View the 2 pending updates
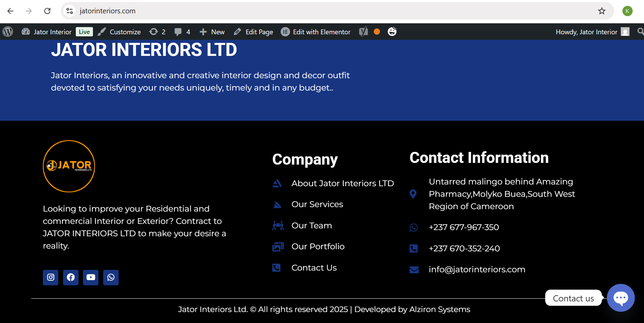 tap(157, 32)
